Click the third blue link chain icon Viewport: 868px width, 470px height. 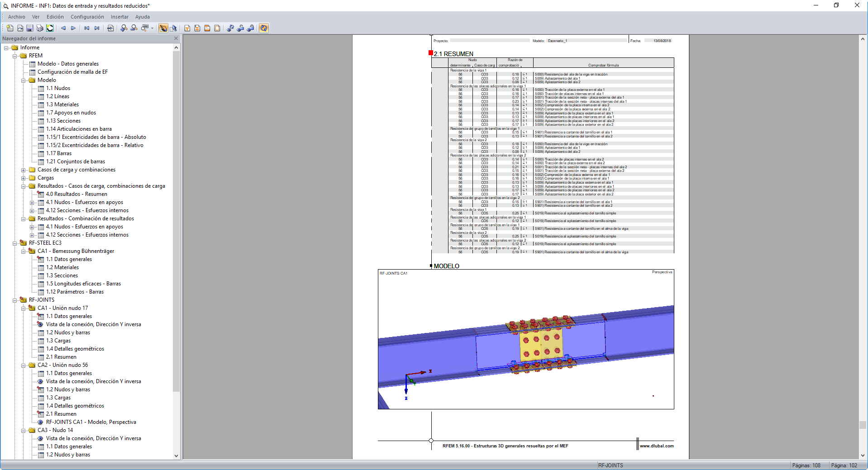(x=250, y=28)
